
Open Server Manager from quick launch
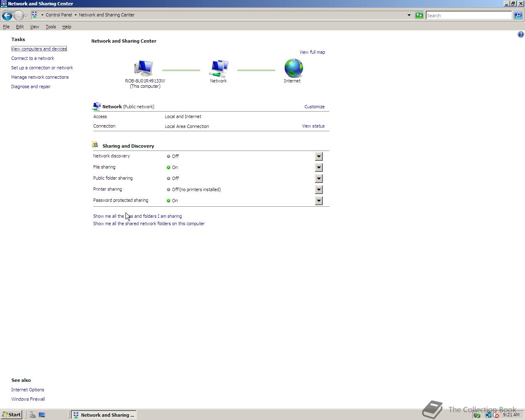click(x=32, y=415)
